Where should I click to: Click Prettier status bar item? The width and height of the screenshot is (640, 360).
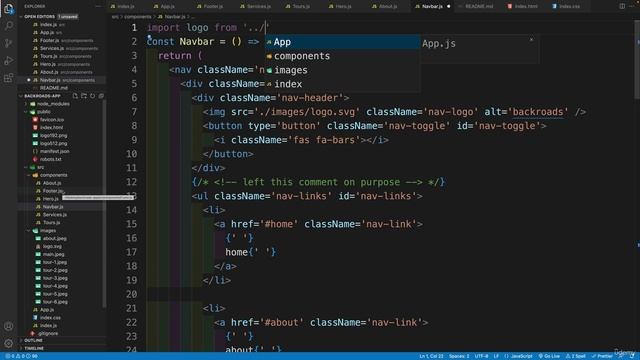602,356
